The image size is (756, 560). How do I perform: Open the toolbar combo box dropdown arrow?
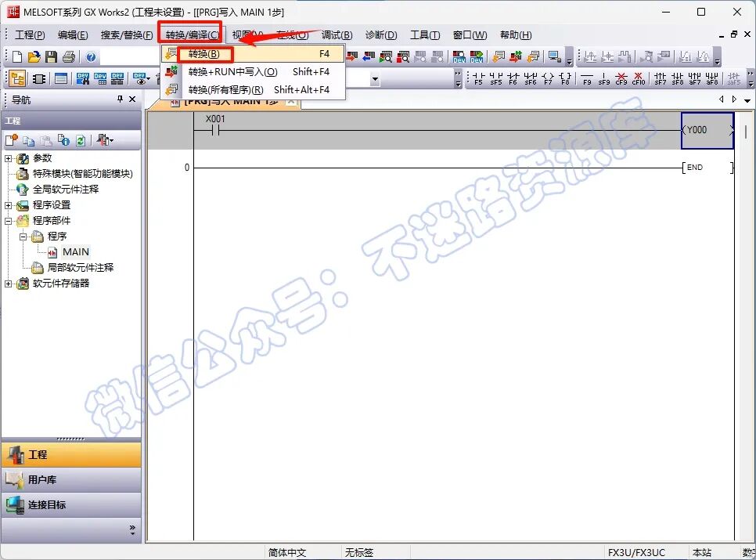[375, 79]
